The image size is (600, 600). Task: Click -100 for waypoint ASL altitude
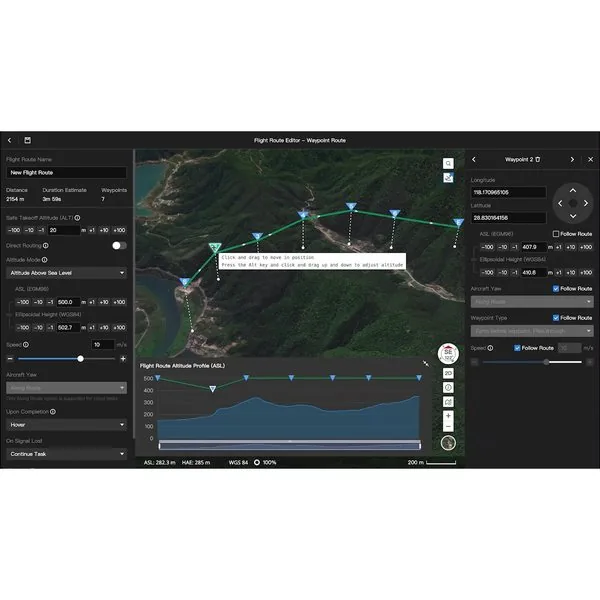pyautogui.click(x=487, y=247)
